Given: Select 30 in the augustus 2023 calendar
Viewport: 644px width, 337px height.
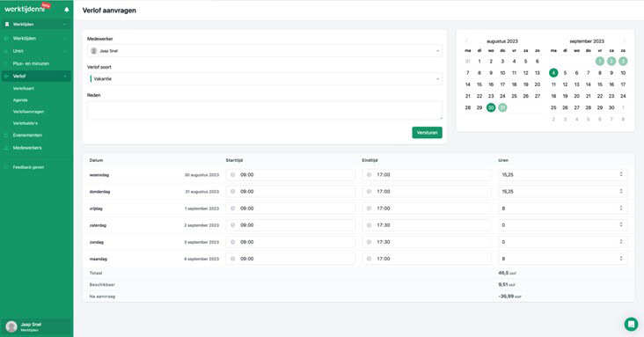Looking at the screenshot, I should click(x=491, y=107).
